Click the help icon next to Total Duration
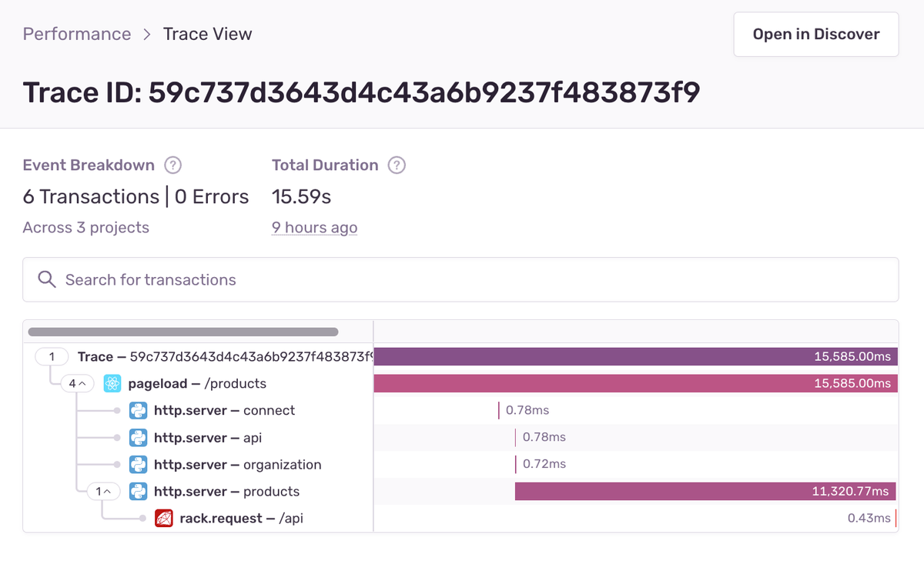The width and height of the screenshot is (924, 574). (x=397, y=165)
